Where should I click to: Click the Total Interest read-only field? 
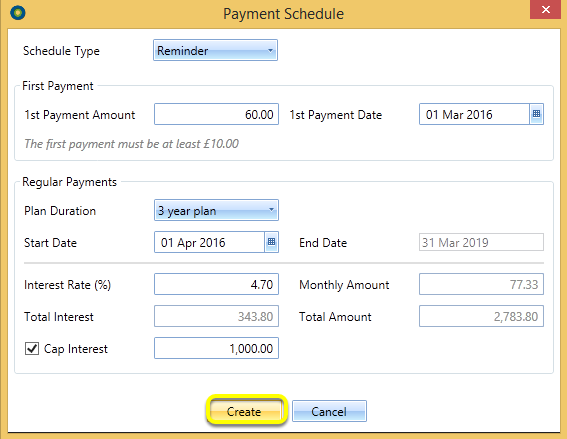point(216,316)
